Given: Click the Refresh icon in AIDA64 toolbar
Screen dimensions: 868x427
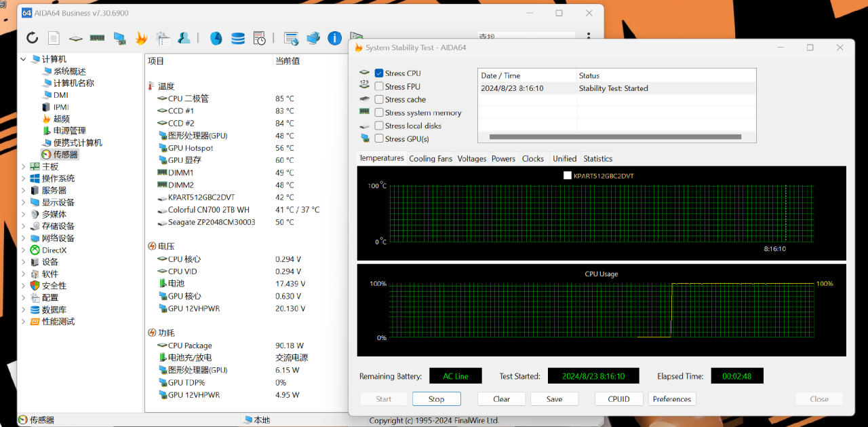Looking at the screenshot, I should tap(33, 38).
